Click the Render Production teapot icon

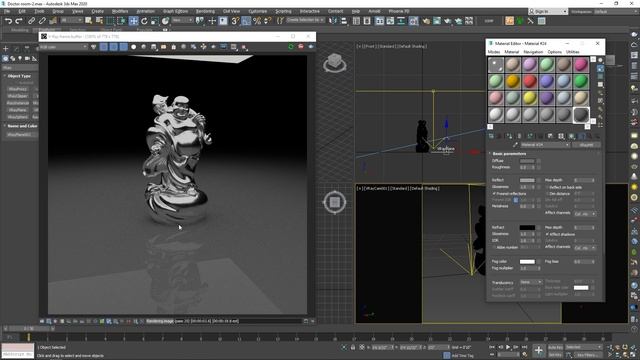point(448,20)
